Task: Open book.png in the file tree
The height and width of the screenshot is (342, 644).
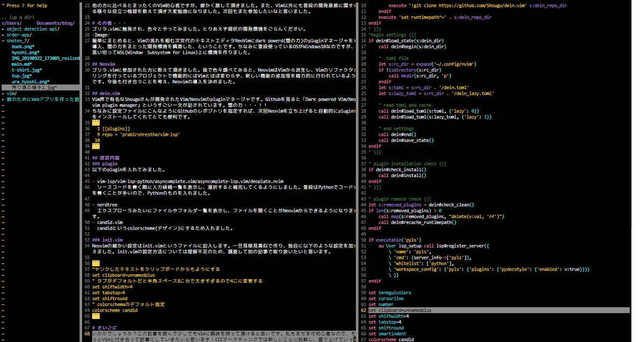Action: [24, 47]
